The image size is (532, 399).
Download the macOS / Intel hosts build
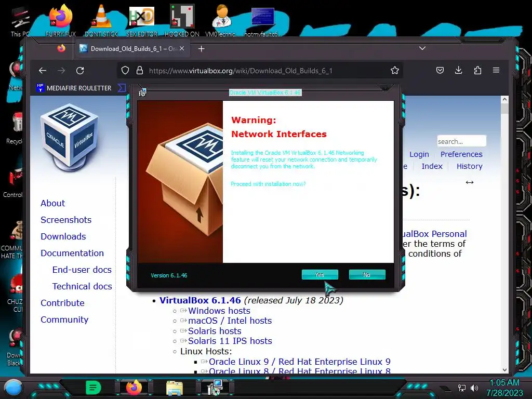pos(230,321)
